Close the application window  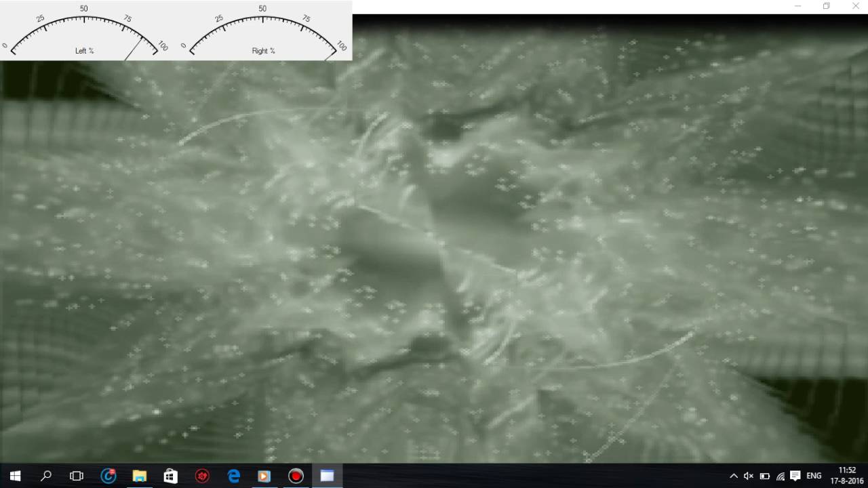[854, 6]
